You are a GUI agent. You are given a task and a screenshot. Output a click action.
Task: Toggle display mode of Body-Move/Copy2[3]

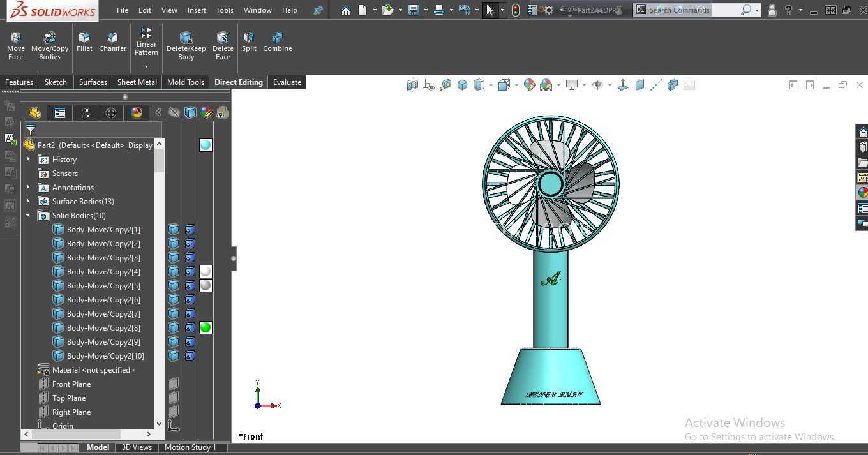tap(190, 258)
